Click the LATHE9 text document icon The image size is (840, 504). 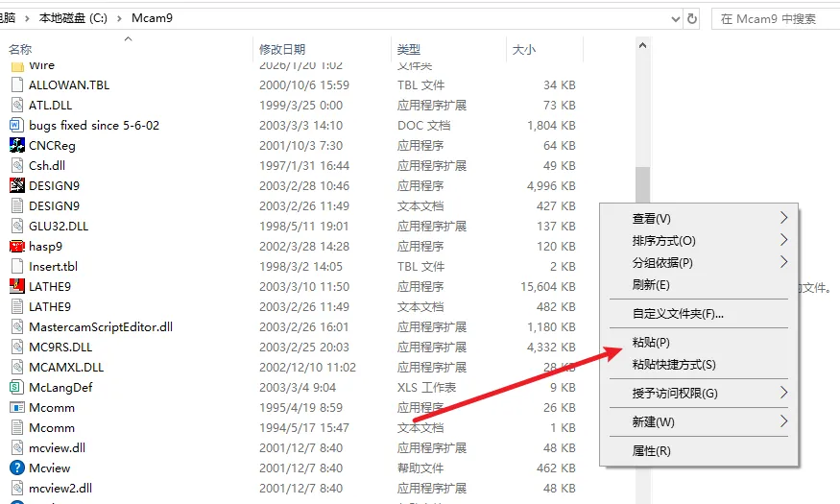coord(17,307)
